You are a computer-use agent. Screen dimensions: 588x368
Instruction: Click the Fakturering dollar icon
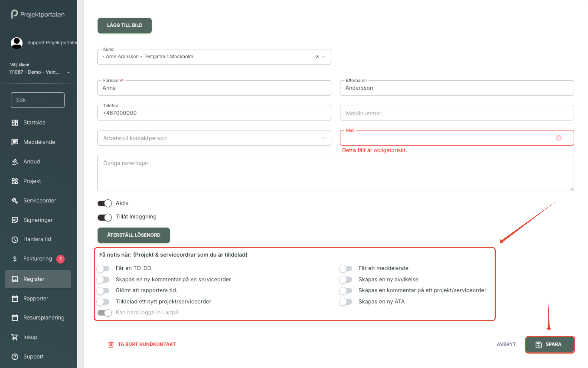[15, 259]
